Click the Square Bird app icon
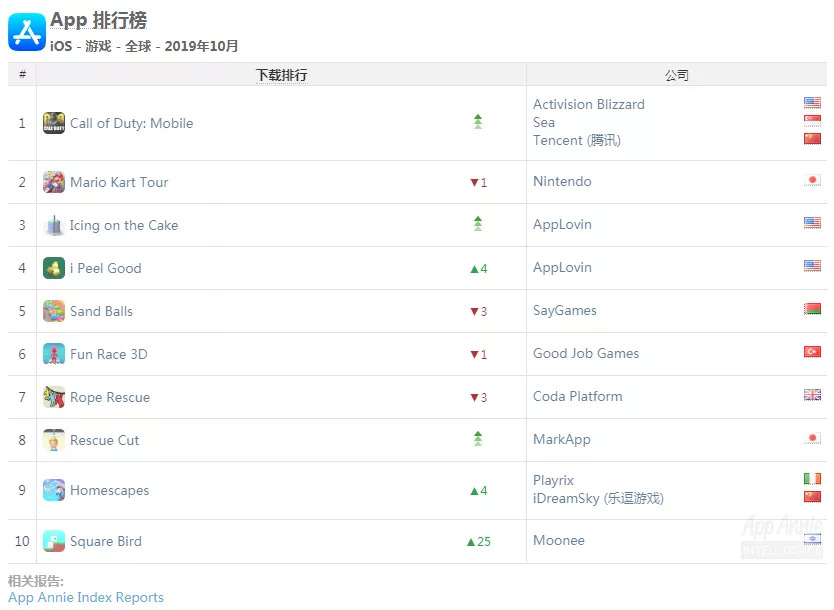This screenshot has height=610, width=834. (x=54, y=541)
